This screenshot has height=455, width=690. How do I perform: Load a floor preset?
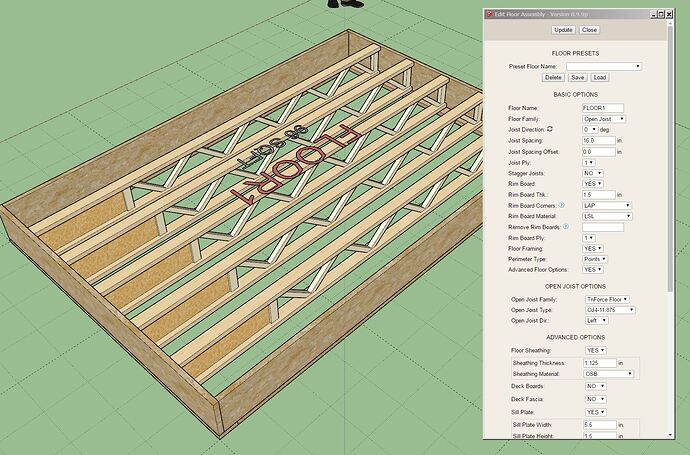[x=600, y=77]
